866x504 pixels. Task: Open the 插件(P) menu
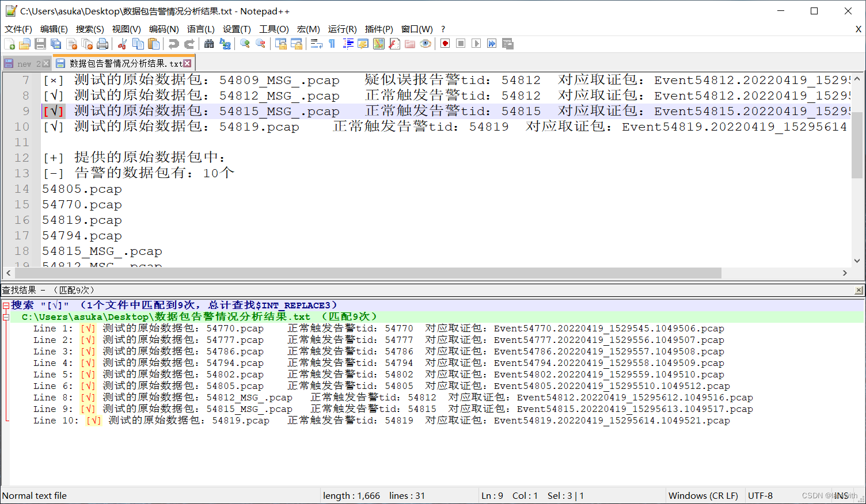pos(379,29)
